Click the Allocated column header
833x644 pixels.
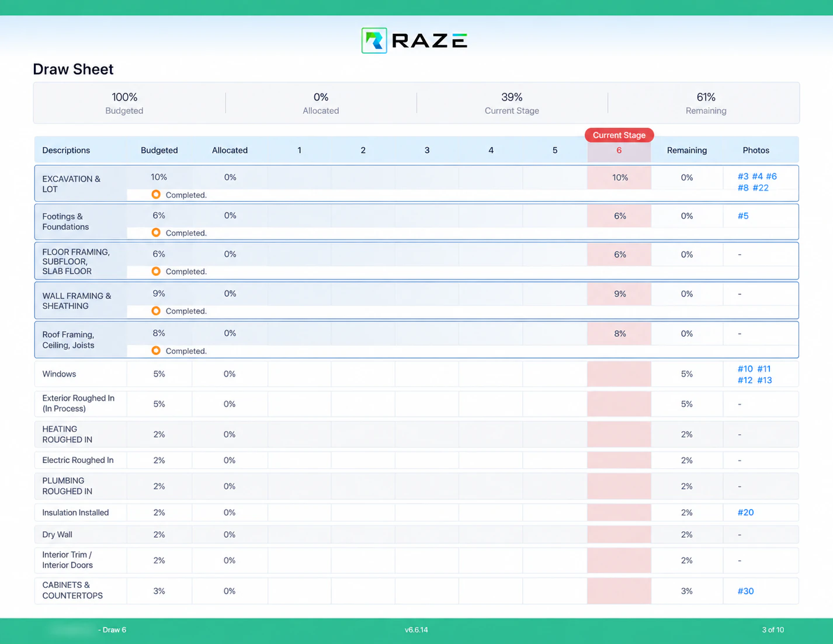pos(230,150)
